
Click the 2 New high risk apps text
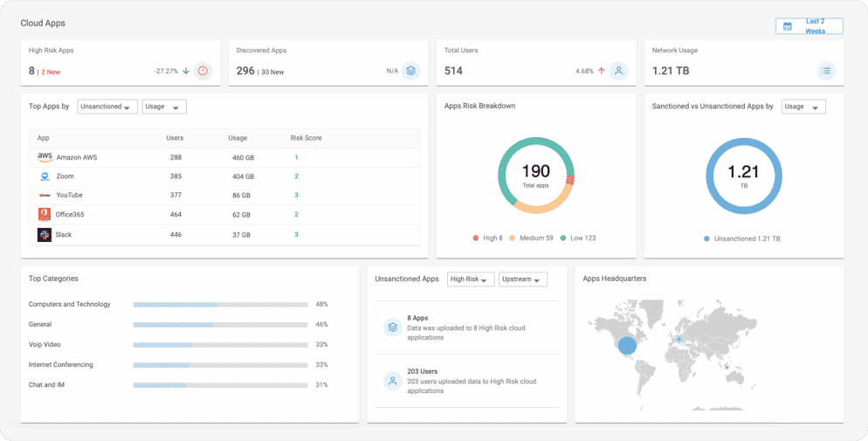click(x=51, y=72)
